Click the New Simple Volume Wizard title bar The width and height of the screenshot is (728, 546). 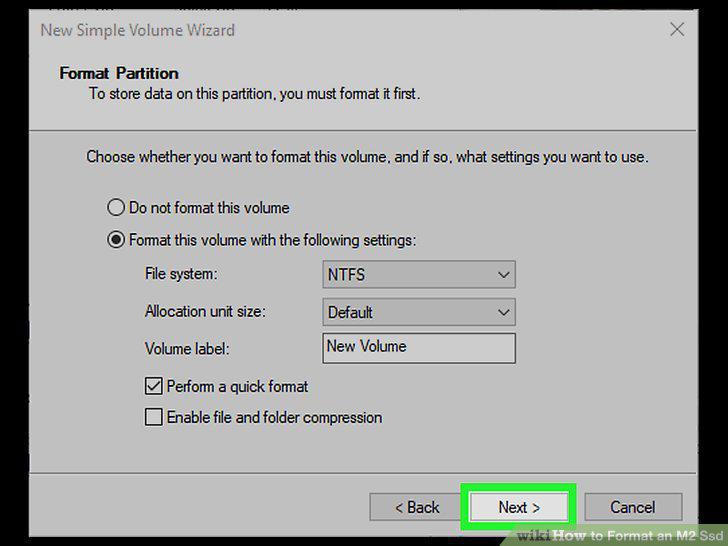[x=138, y=30]
